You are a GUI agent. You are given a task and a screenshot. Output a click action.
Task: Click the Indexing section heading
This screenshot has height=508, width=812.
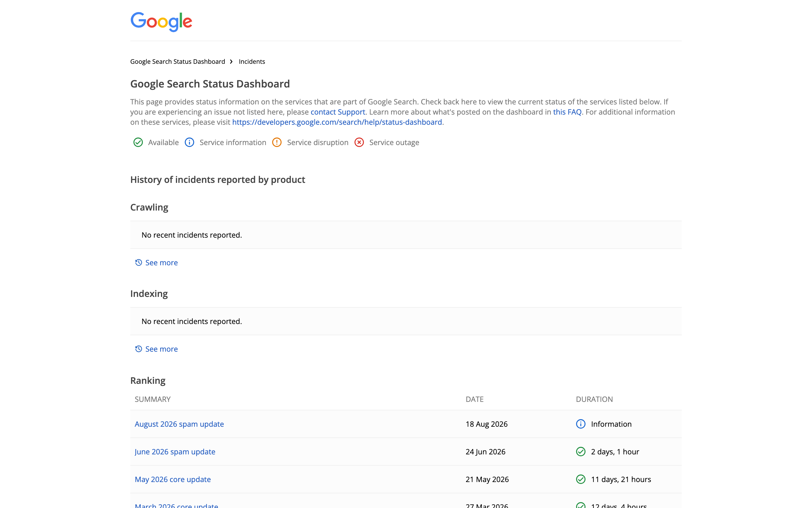point(149,294)
